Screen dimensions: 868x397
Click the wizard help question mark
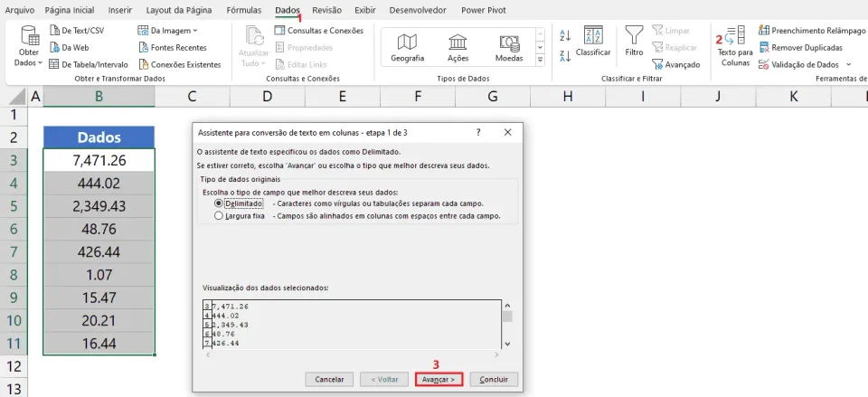point(478,132)
